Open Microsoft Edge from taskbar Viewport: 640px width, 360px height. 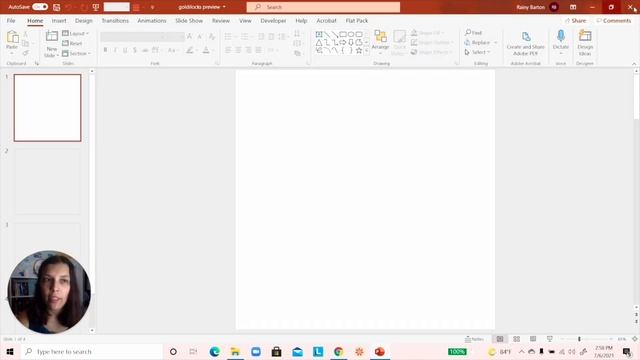215,351
